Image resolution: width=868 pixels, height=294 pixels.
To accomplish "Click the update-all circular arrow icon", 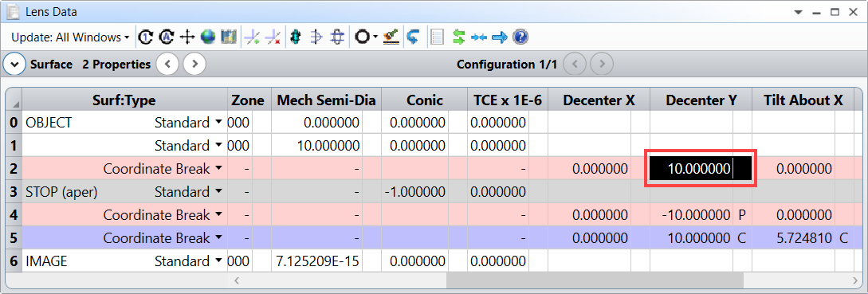I will 166,37.
